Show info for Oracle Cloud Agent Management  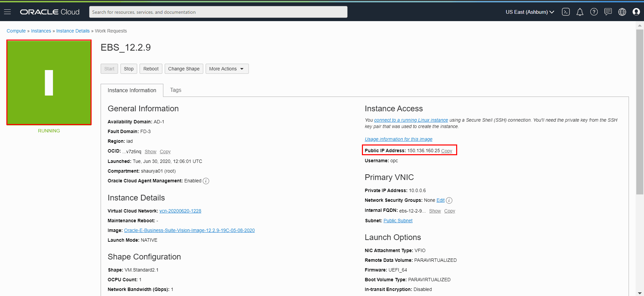[x=206, y=181]
